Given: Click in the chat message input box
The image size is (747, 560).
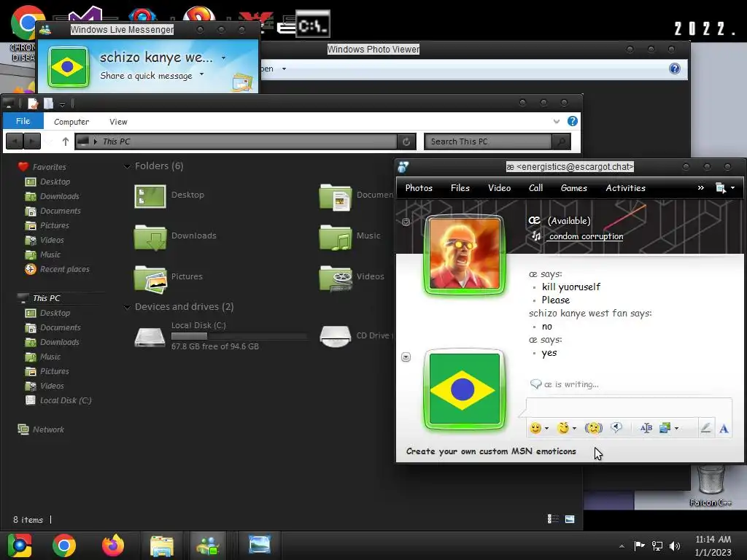Looking at the screenshot, I should pos(629,408).
